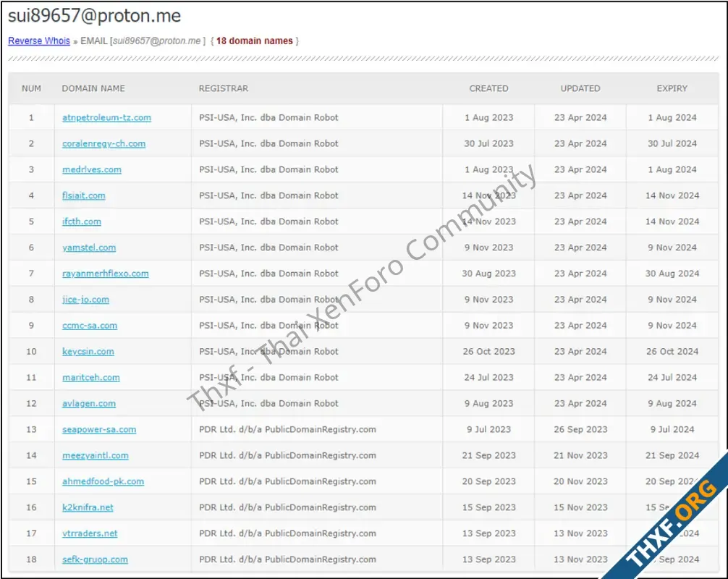This screenshot has height=579, width=728.
Task: Click the '18 domain names' count text
Action: tap(255, 41)
